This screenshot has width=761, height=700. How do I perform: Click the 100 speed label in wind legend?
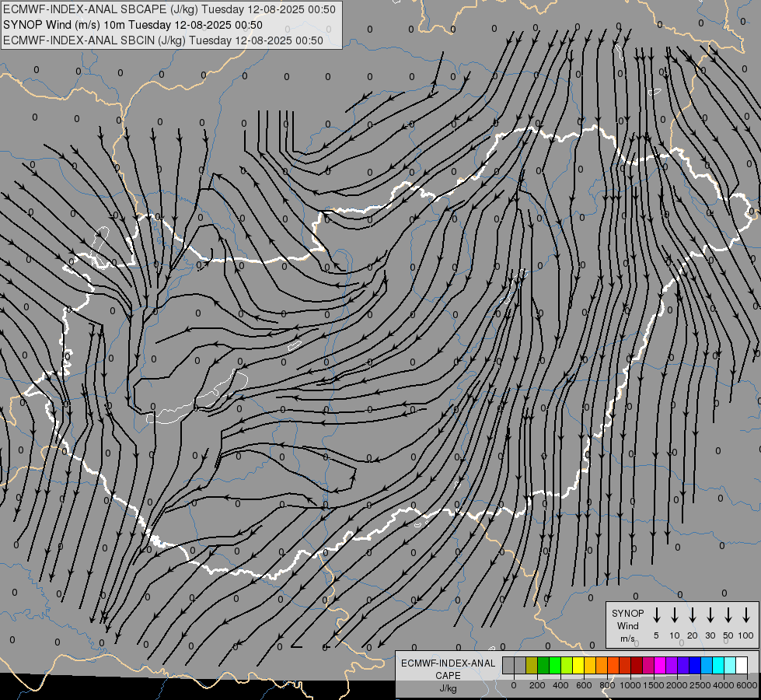tap(746, 635)
